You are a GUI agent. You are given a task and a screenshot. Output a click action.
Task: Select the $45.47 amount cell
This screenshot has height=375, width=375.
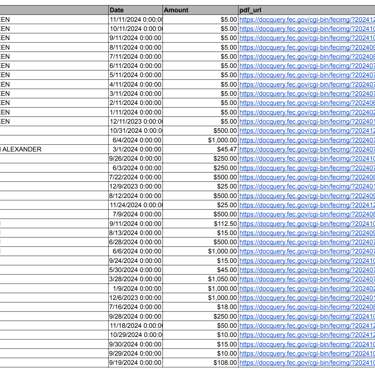pos(201,149)
